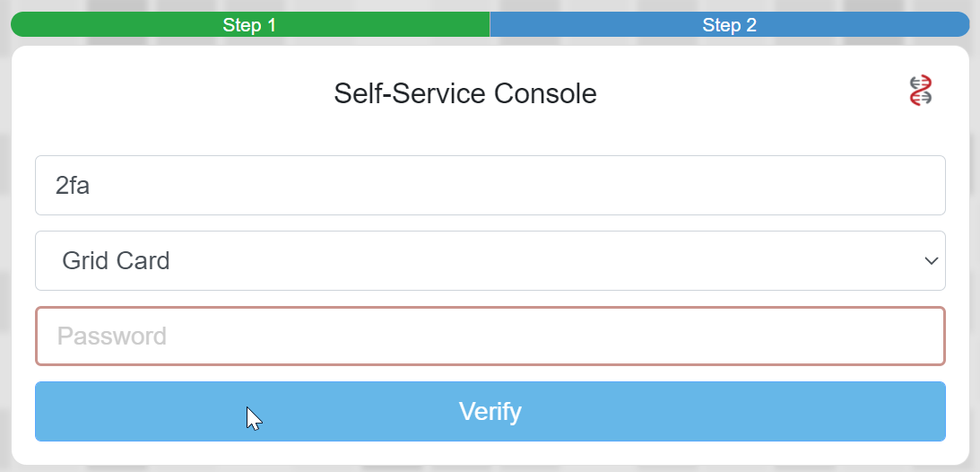This screenshot has height=472, width=980.
Task: Click the DNA helix logo icon
Action: coord(921,91)
